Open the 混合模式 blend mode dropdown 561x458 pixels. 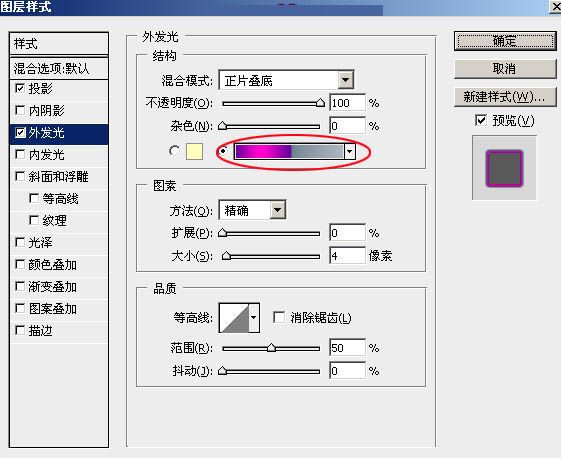[346, 80]
